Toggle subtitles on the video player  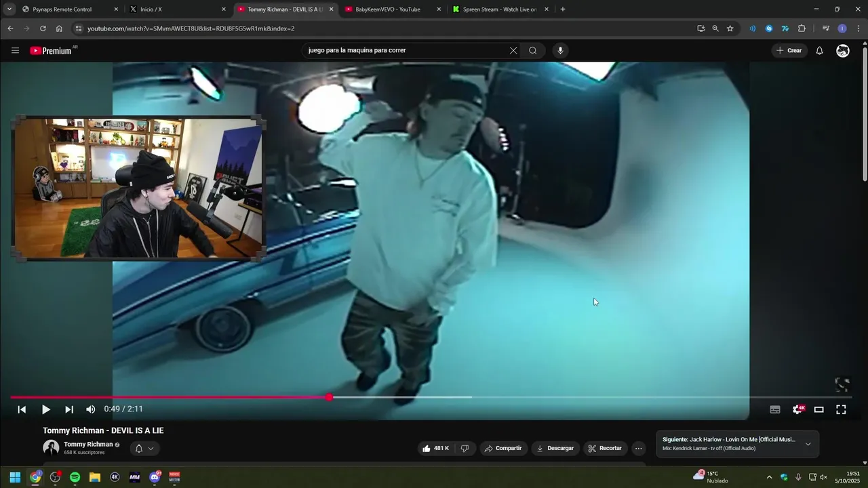pyautogui.click(x=775, y=409)
